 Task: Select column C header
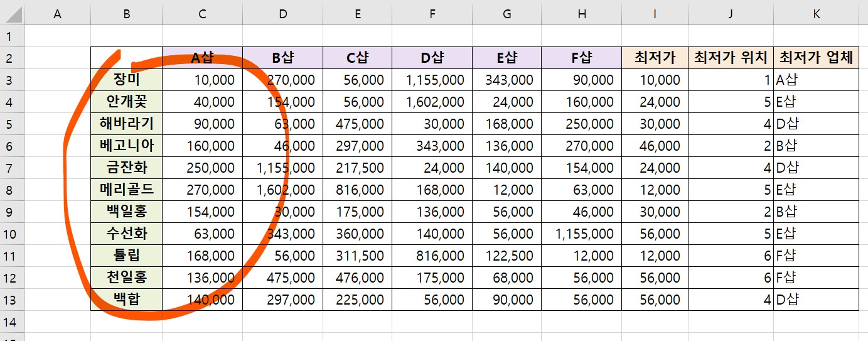tap(202, 13)
